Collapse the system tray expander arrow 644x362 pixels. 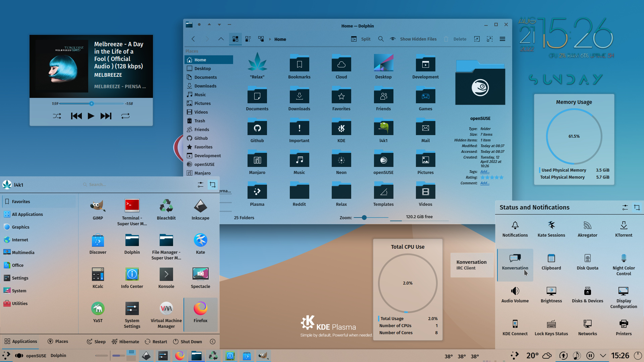[603, 356]
